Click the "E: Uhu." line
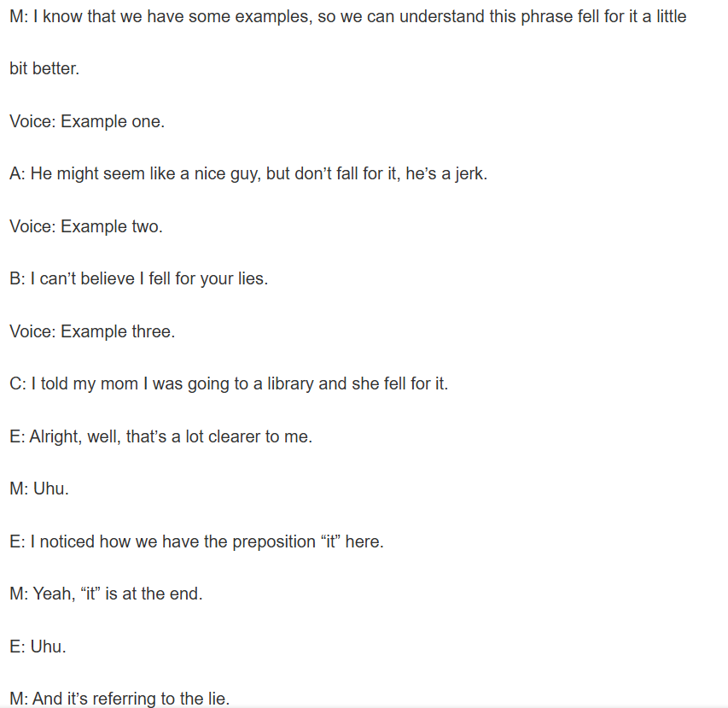Screen dimensions: 728x708 [38, 647]
